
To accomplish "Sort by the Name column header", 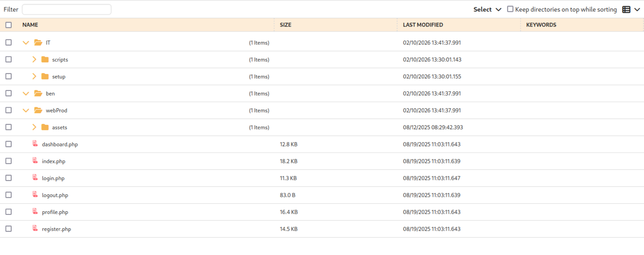I will tap(30, 25).
